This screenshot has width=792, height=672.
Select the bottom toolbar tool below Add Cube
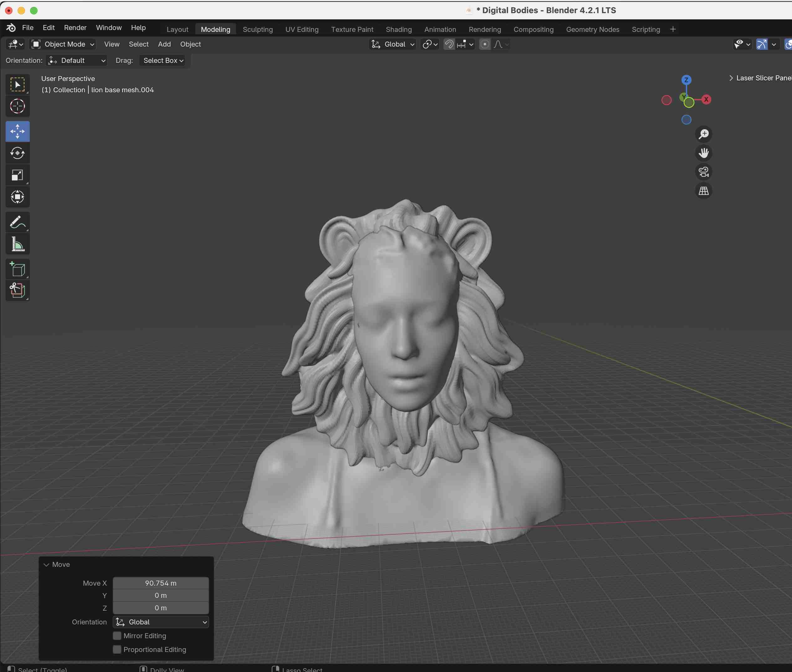click(18, 291)
